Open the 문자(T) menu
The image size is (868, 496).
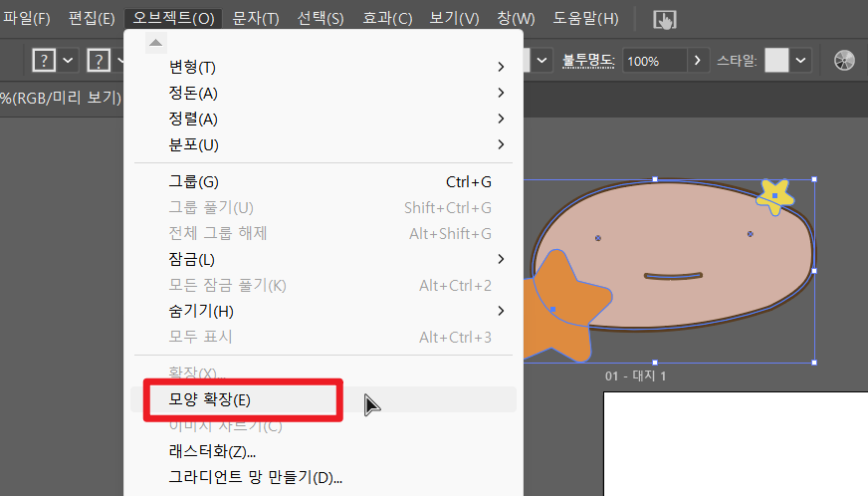pos(255,18)
